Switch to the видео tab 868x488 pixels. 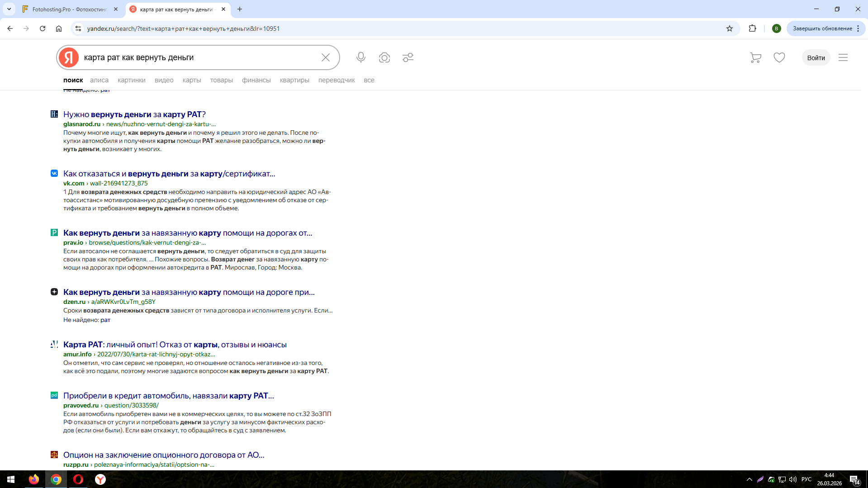(164, 80)
